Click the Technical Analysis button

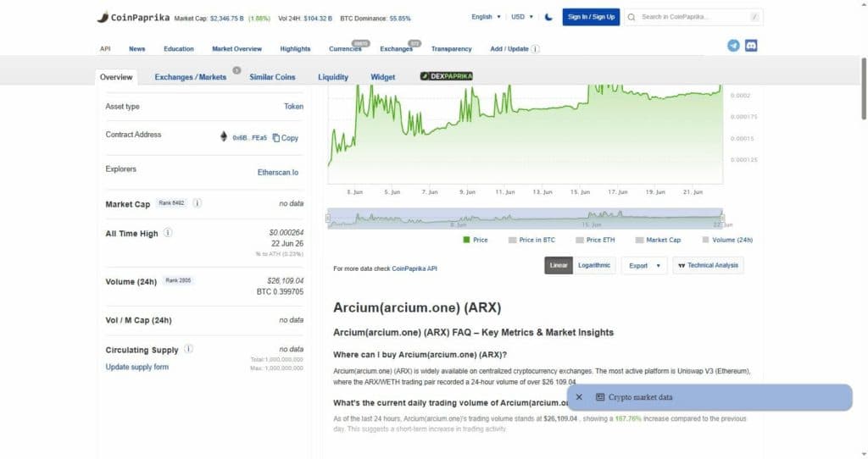point(708,265)
